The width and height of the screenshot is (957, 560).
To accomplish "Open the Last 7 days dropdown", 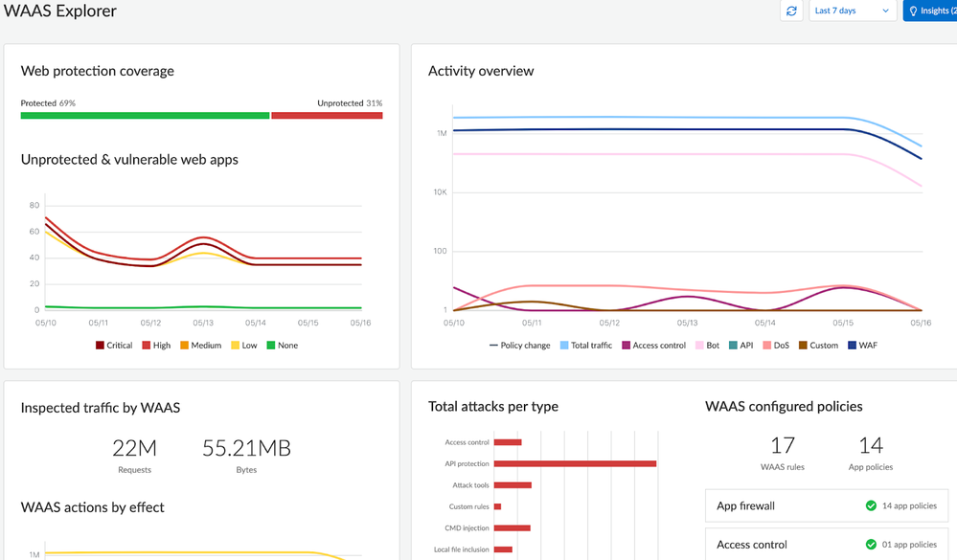I will point(852,11).
